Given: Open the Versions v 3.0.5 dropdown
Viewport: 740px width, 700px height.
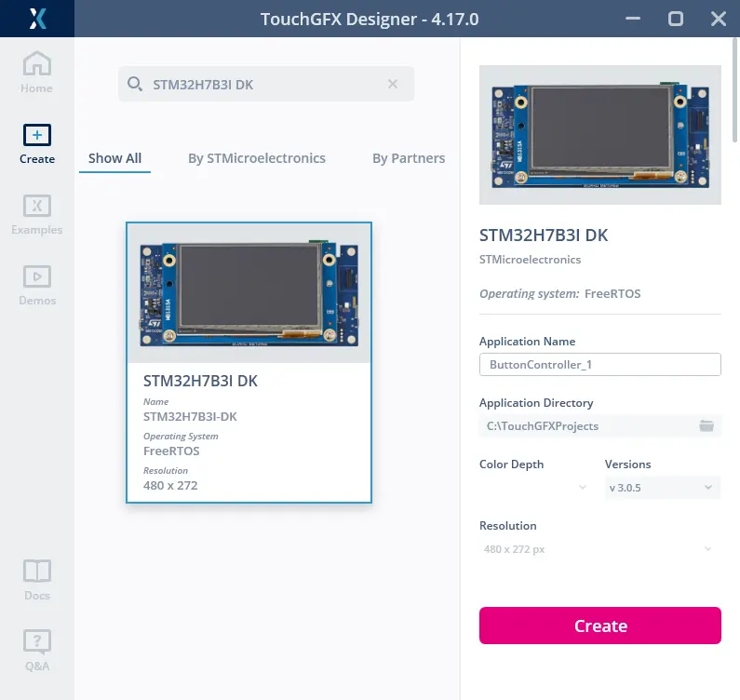Looking at the screenshot, I should click(662, 488).
